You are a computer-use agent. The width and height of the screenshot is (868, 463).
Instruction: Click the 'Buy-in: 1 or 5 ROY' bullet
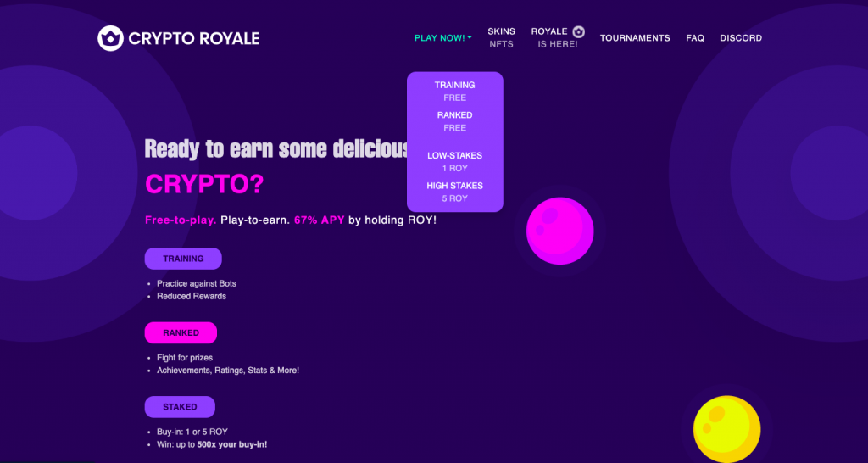(192, 432)
